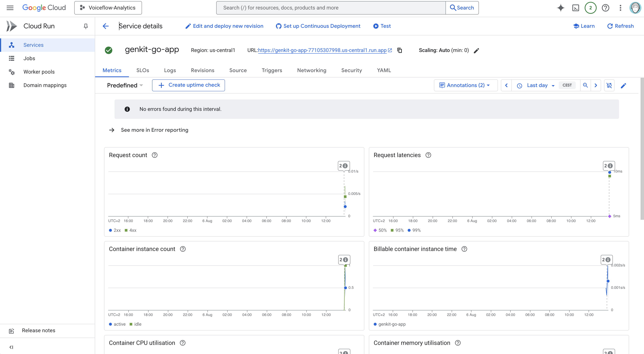Click Edit and deploy new revision
This screenshot has height=354, width=644.
pos(224,26)
